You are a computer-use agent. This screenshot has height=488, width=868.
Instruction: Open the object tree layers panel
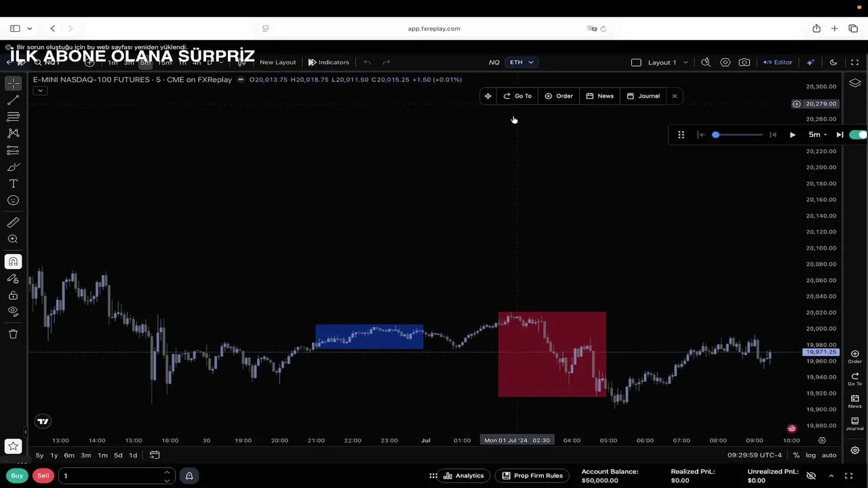854,83
